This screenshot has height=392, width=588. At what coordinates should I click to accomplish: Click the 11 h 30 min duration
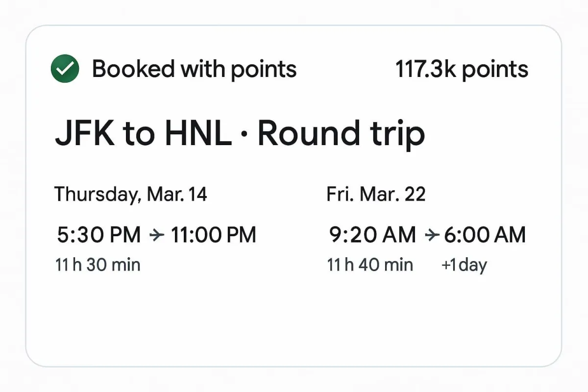point(98,265)
